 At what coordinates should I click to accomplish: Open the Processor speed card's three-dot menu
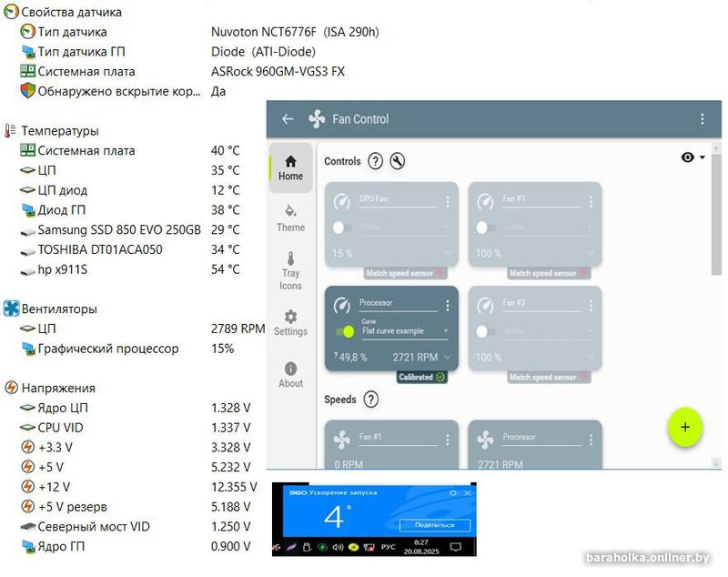tap(591, 440)
